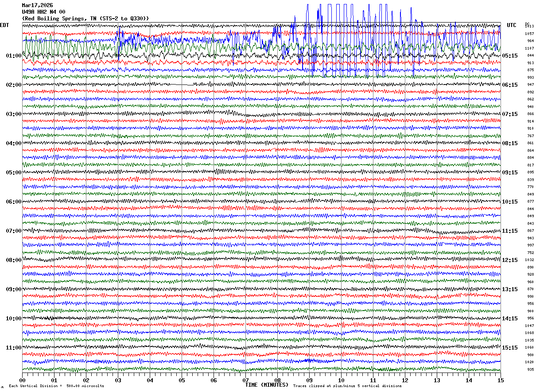This screenshot has height=392, width=536.
Task: Select the DC offset value 1035
Action: [530, 340]
